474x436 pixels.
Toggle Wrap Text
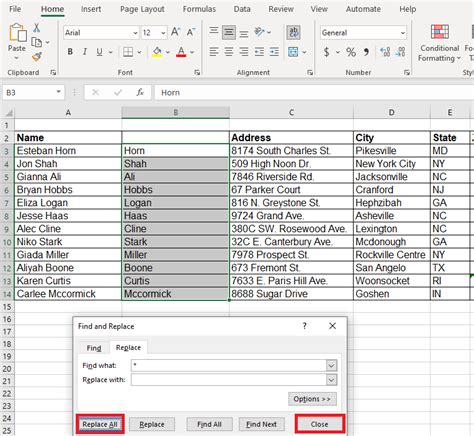click(293, 32)
